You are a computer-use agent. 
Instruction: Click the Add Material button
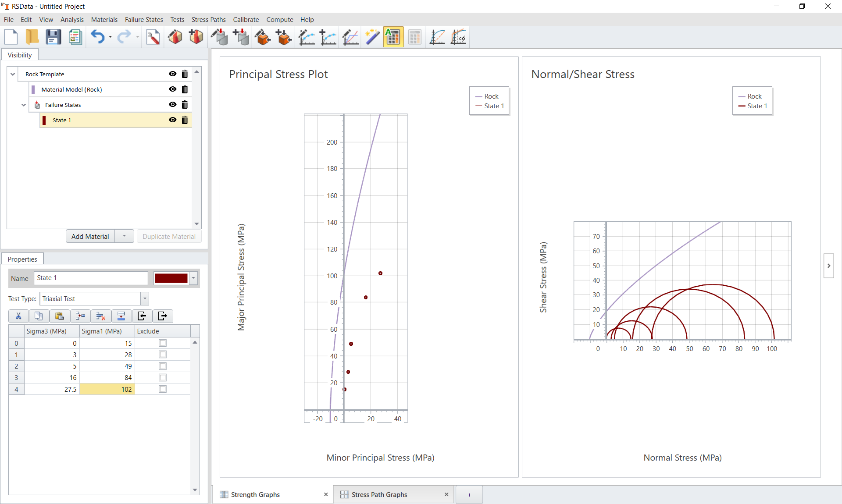pos(89,236)
